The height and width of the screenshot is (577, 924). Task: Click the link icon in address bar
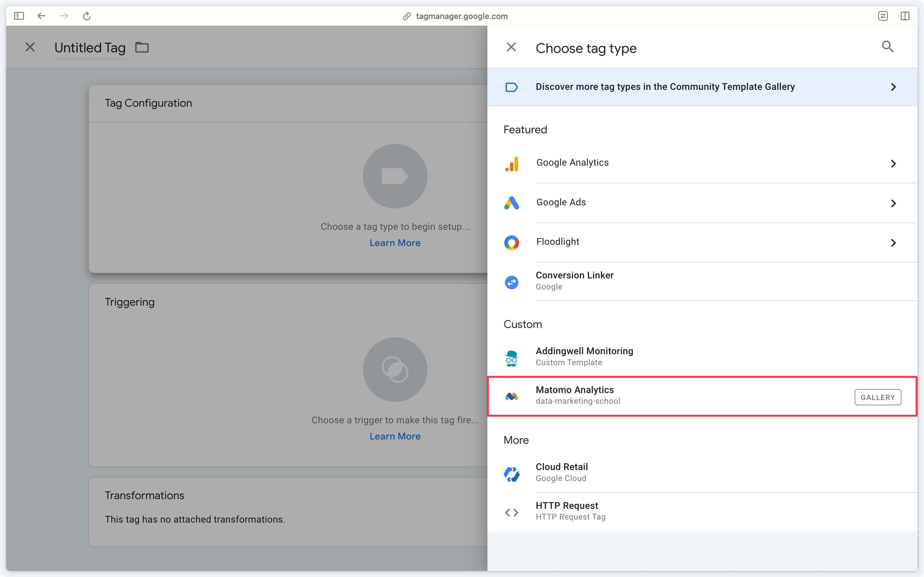click(407, 16)
